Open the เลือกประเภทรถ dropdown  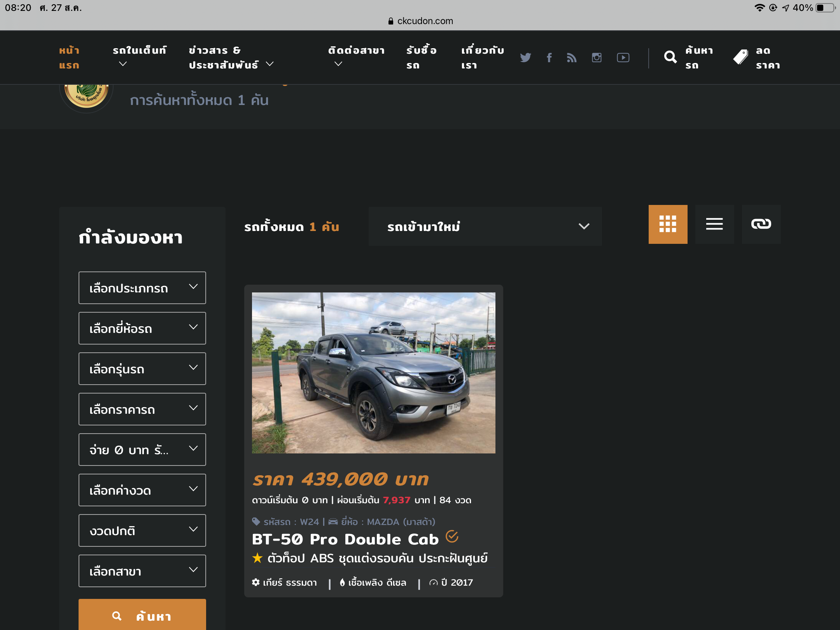click(142, 288)
